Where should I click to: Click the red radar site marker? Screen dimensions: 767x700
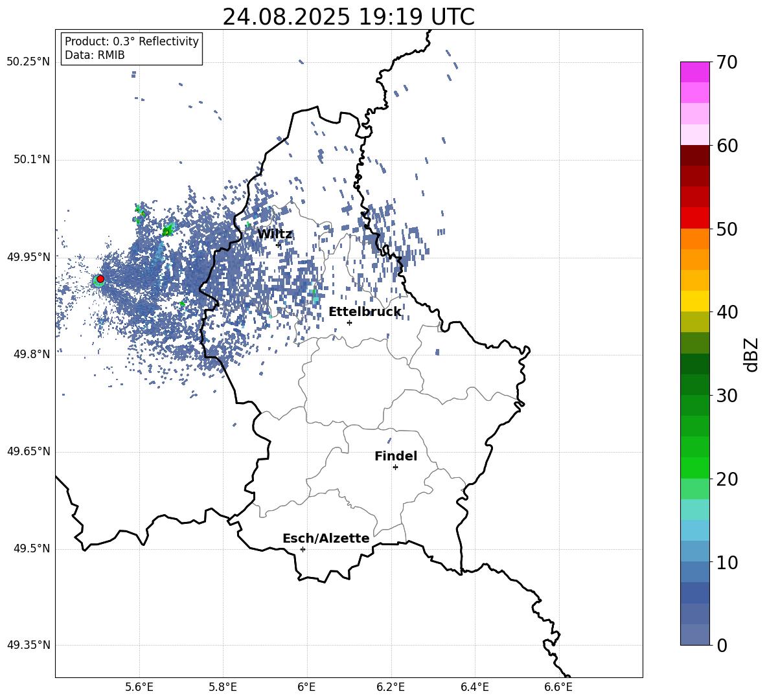(100, 279)
